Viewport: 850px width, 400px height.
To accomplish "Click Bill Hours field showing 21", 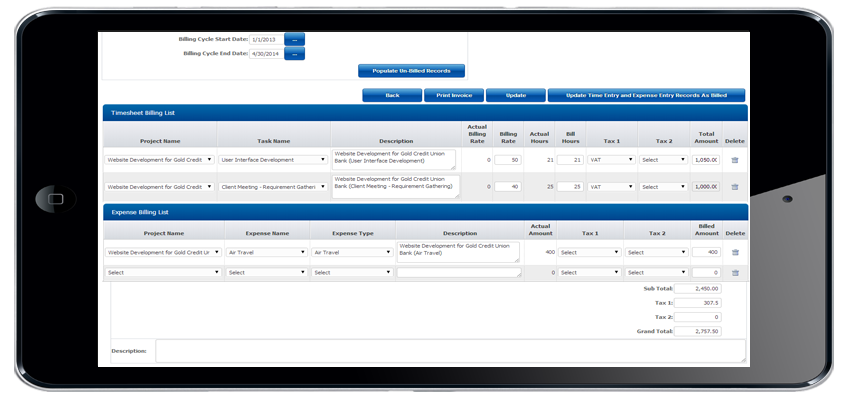I will pos(570,160).
